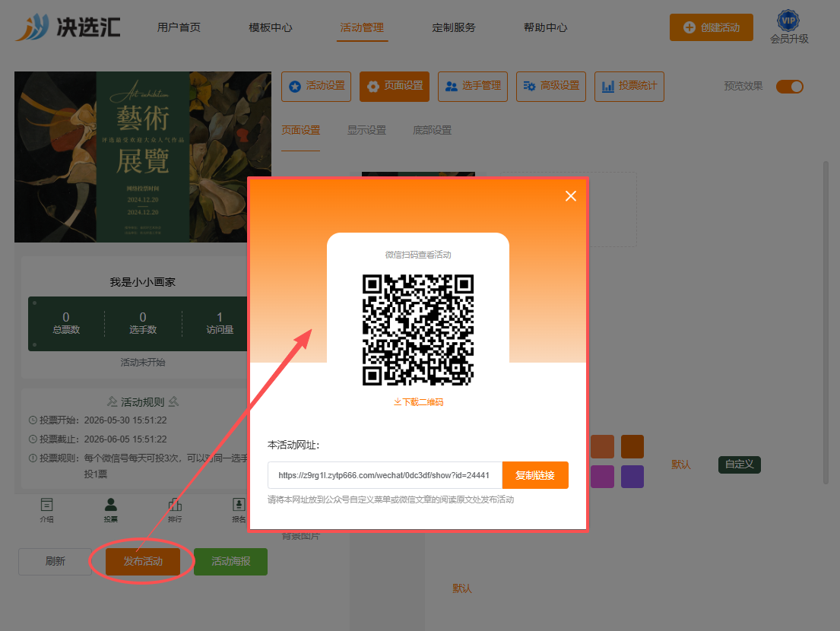Click the 访问量 counter
840x631 pixels.
pos(220,323)
